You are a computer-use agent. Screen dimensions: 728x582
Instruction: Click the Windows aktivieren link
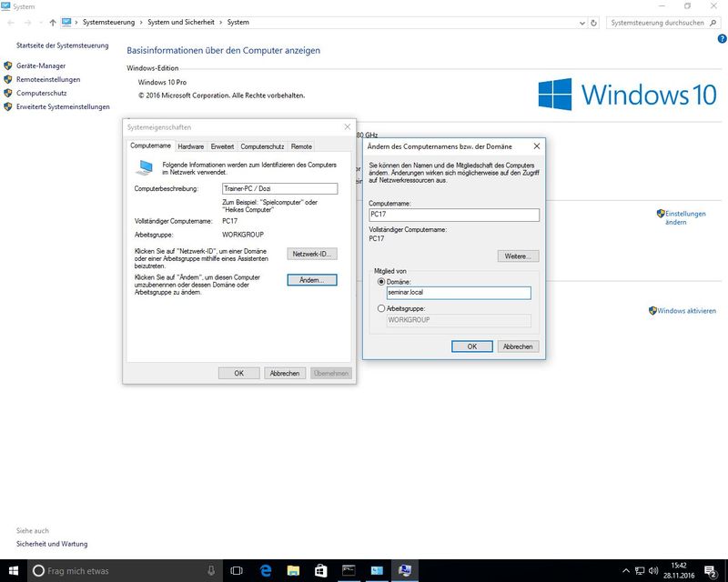(687, 311)
